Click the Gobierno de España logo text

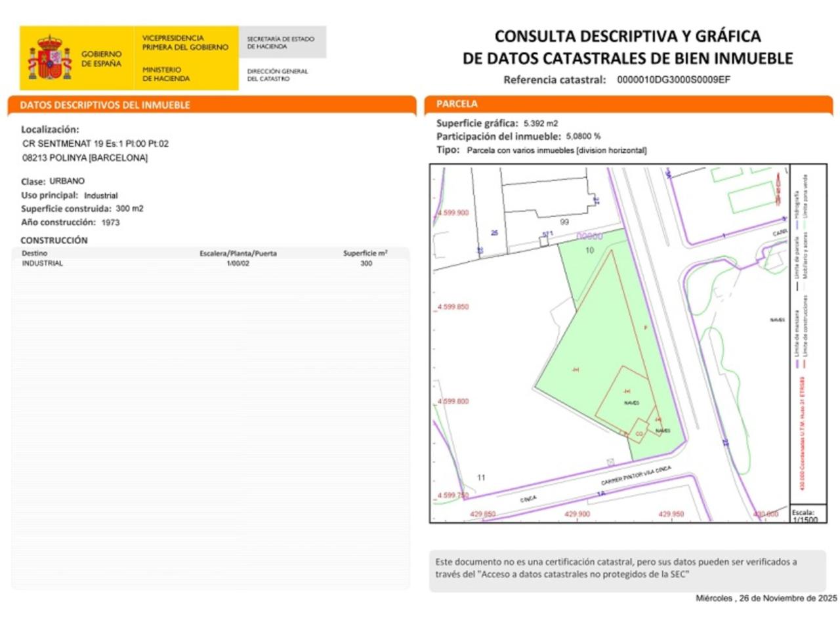pyautogui.click(x=101, y=58)
